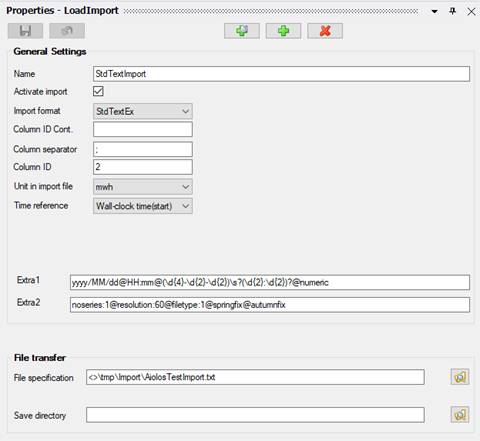Screen dimensions: 480x441
Task: Toggle the Activate import checkbox
Action: click(x=98, y=91)
